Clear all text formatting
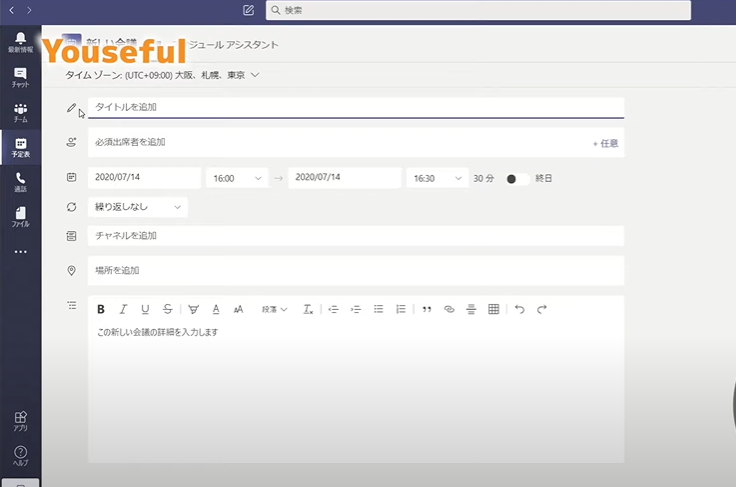The image size is (736, 487). pyautogui.click(x=308, y=309)
